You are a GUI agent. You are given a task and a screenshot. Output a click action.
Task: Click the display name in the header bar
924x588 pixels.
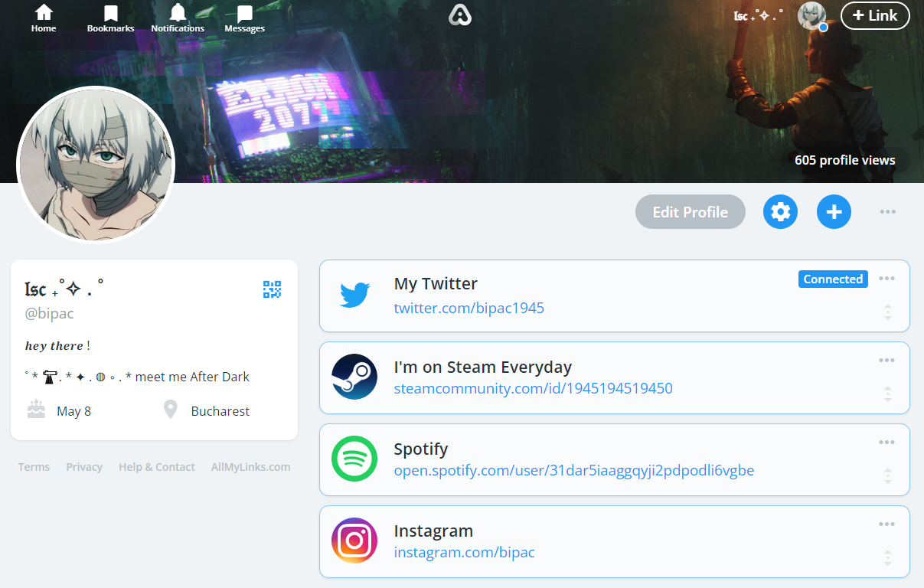point(759,15)
